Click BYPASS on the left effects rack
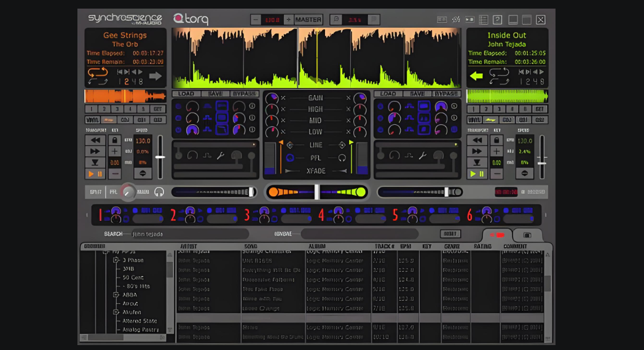 pos(245,93)
